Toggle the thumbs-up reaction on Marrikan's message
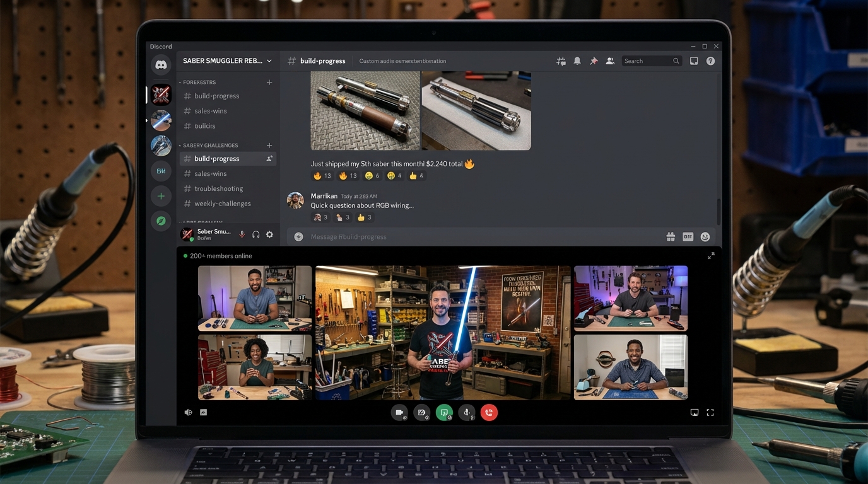Screen dimensions: 868x484 click(x=365, y=217)
